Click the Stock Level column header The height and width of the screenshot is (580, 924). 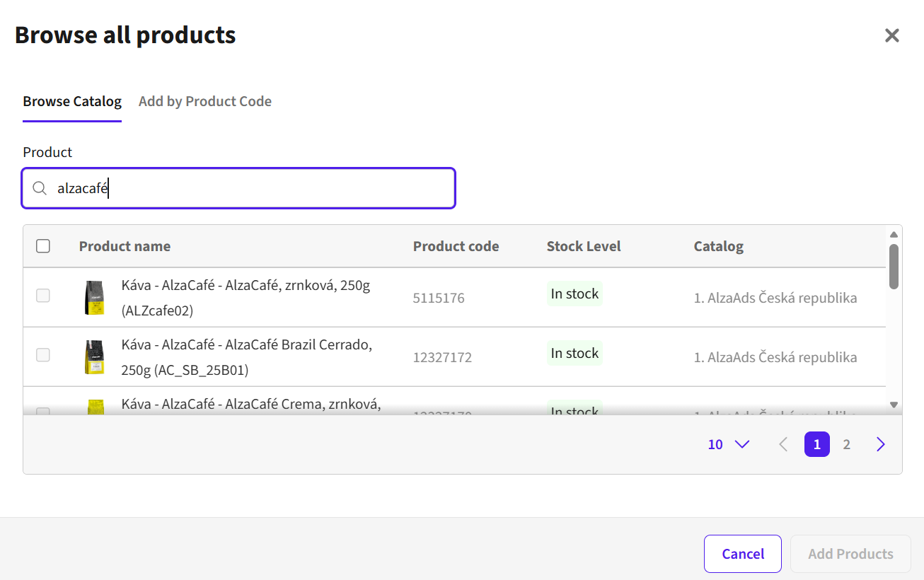[x=584, y=246]
